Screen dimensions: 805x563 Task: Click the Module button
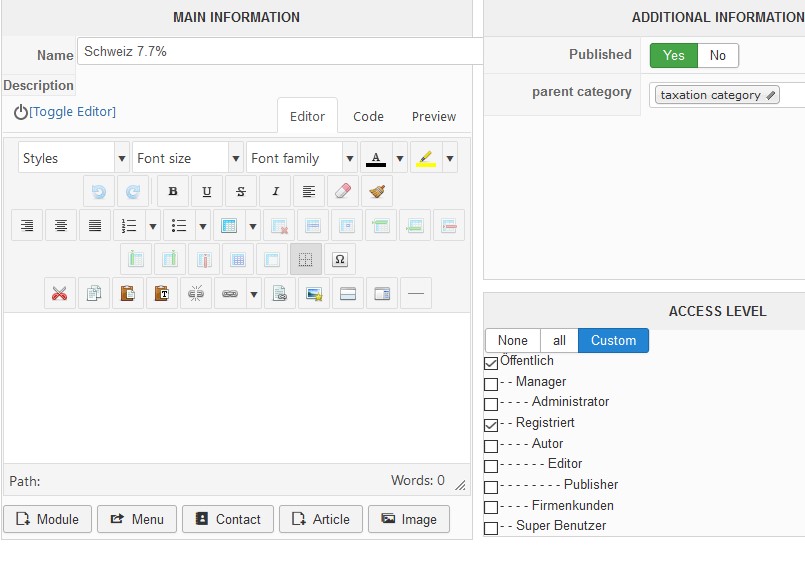point(47,519)
